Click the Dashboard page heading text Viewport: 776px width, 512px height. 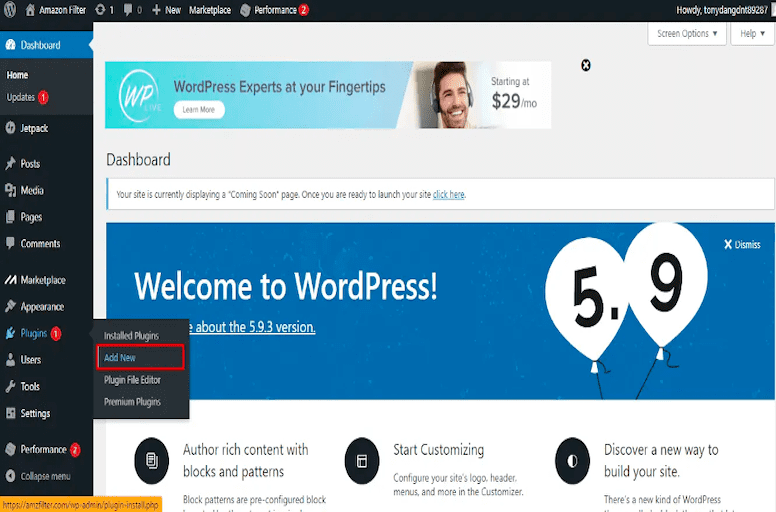[x=139, y=160]
